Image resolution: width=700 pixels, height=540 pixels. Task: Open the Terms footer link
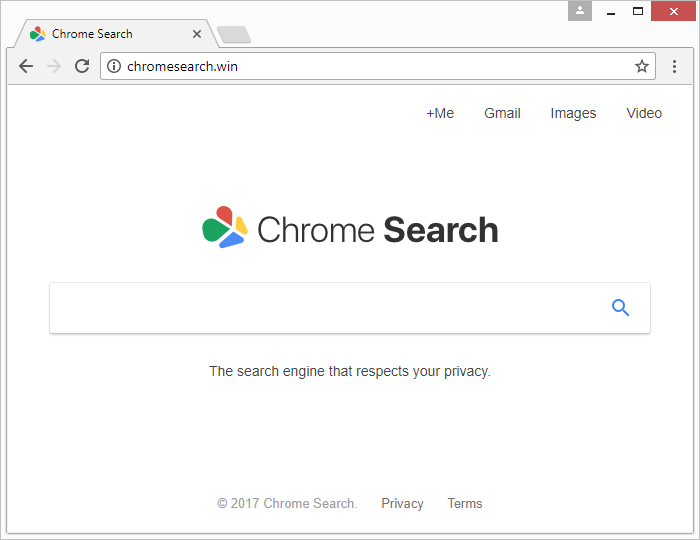[465, 503]
